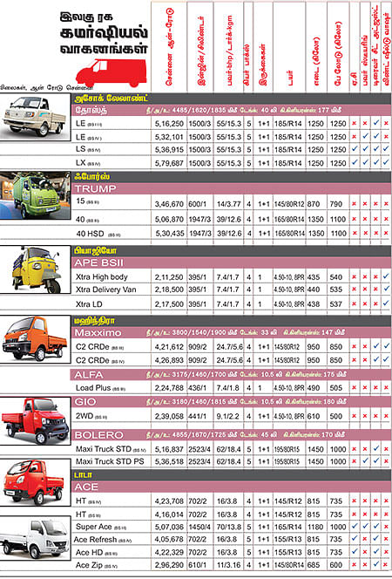
Task: View the yellow Piaggio Ape three-wheeler photo
Action: point(35,269)
